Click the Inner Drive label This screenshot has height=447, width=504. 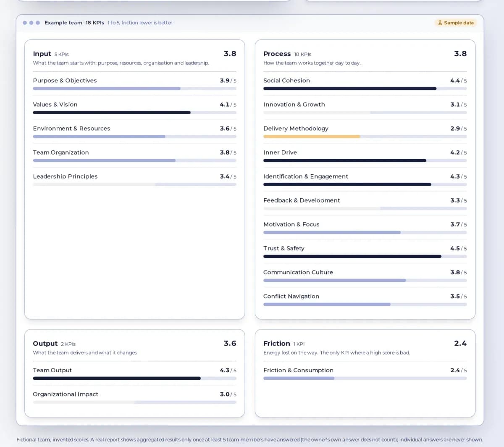click(x=280, y=152)
